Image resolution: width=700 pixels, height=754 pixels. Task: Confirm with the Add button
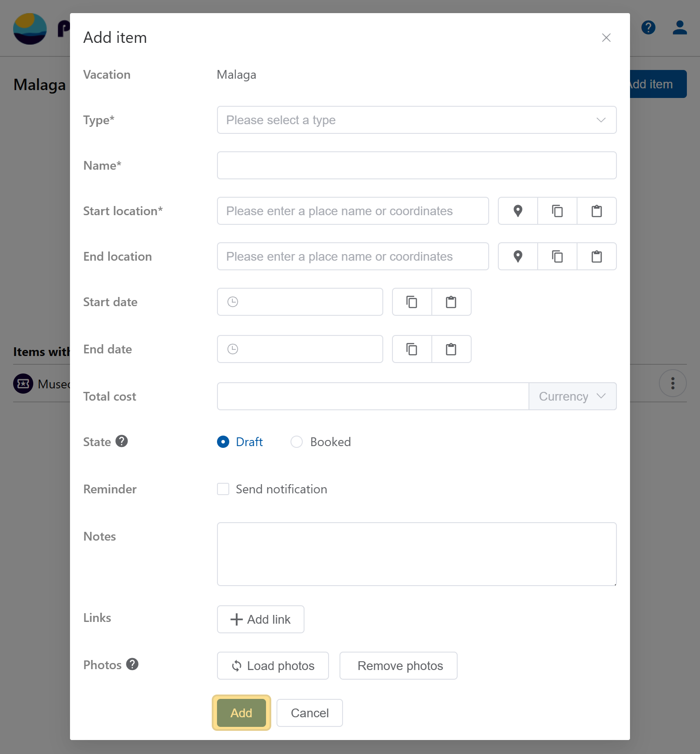241,713
